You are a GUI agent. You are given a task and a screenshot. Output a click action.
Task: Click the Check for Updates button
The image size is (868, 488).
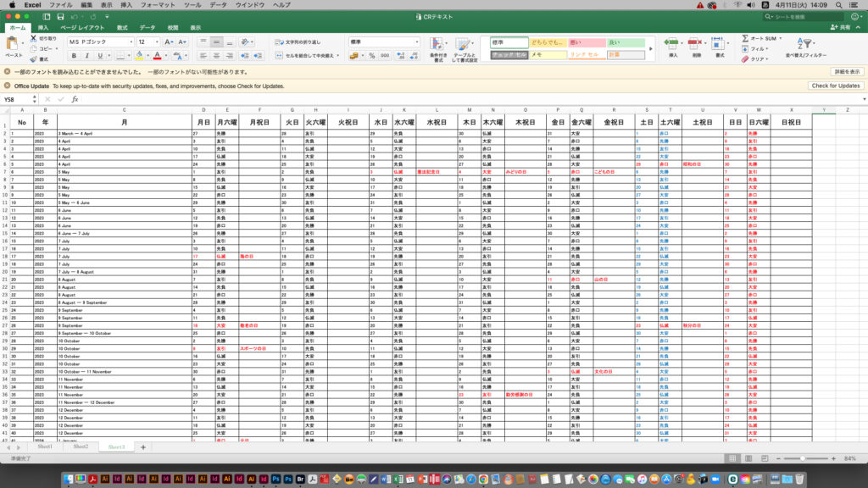pyautogui.click(x=836, y=86)
